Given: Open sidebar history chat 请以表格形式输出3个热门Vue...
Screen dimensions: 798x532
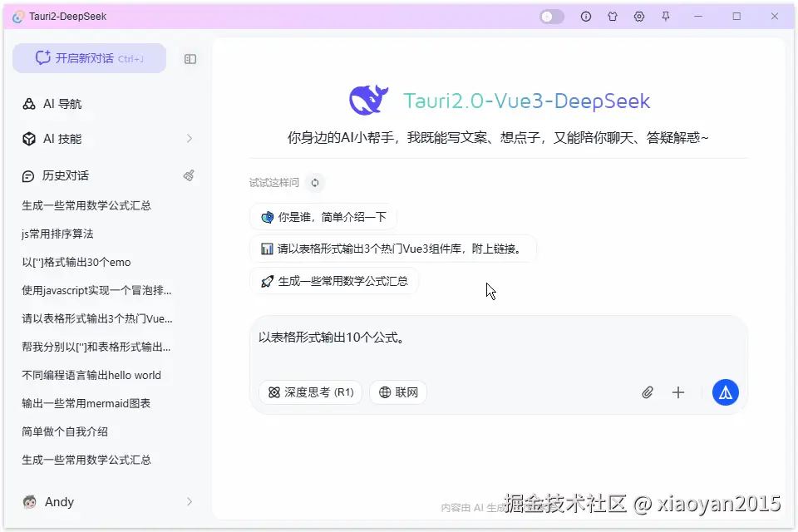Looking at the screenshot, I should tap(97, 318).
